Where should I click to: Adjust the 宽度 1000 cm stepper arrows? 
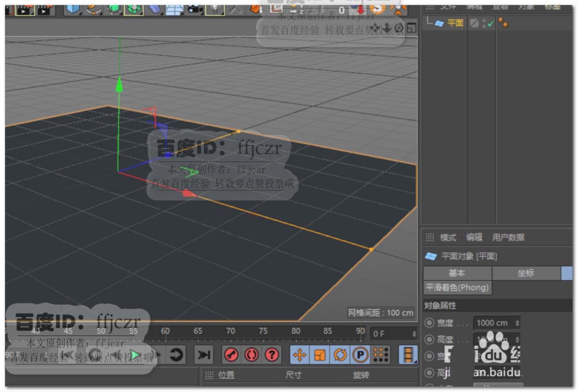pyautogui.click(x=517, y=323)
